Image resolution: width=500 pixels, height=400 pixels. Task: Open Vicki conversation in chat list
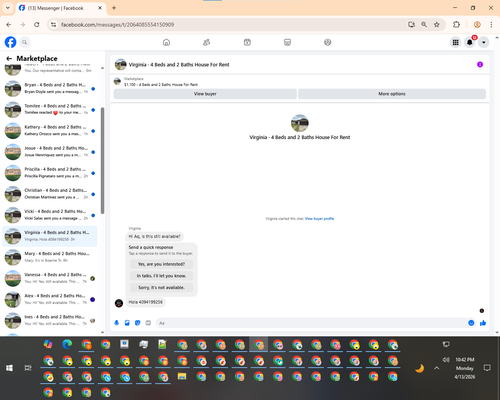point(50,215)
